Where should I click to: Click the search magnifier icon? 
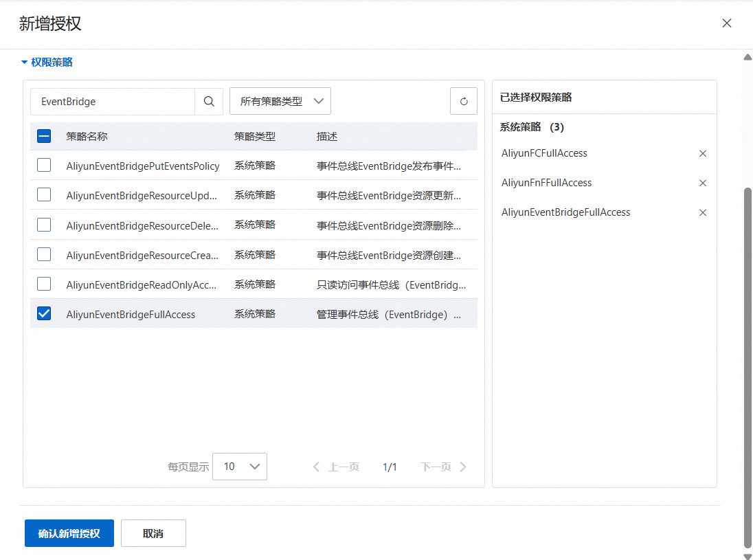point(209,101)
